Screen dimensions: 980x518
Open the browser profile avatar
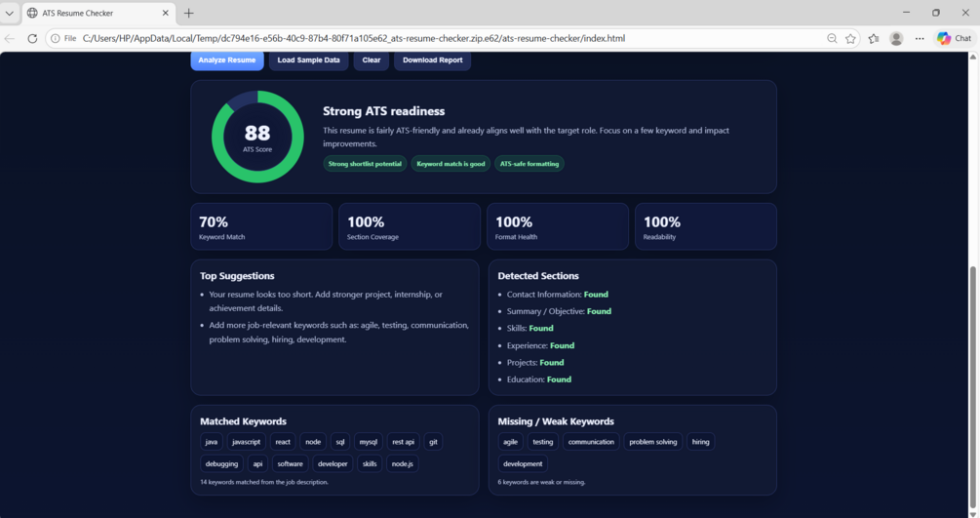[x=896, y=38]
